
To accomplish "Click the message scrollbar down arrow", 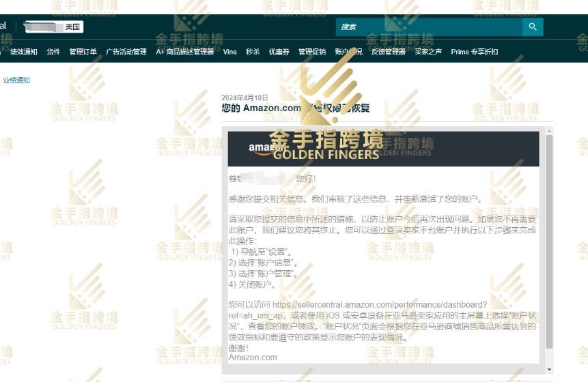I will [549, 370].
